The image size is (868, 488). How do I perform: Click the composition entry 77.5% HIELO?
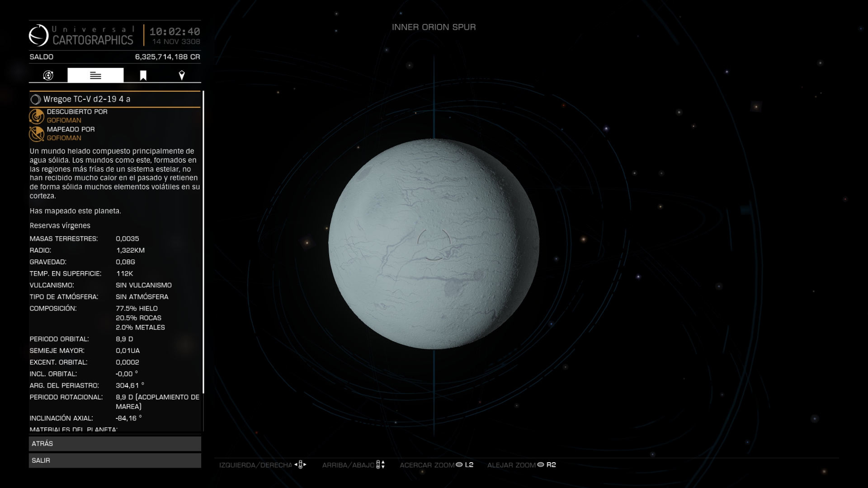[x=137, y=309]
